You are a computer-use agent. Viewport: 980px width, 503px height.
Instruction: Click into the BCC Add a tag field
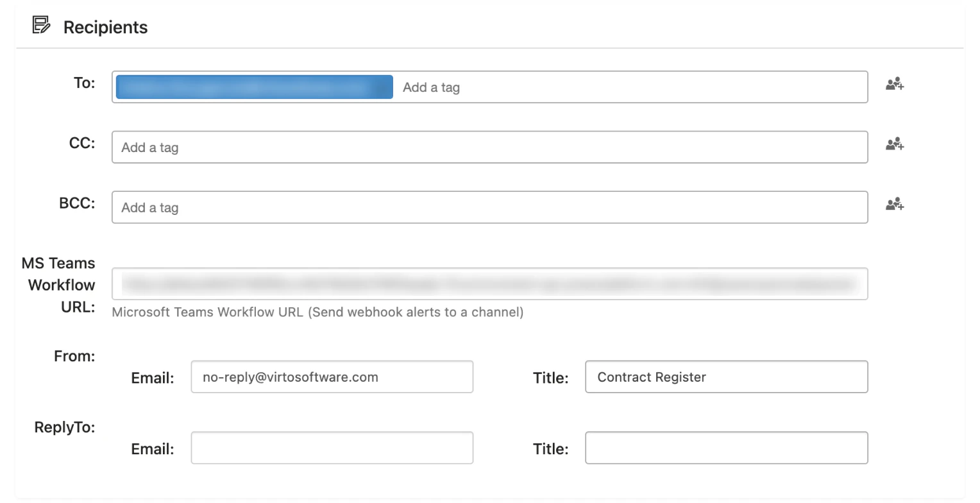(489, 207)
